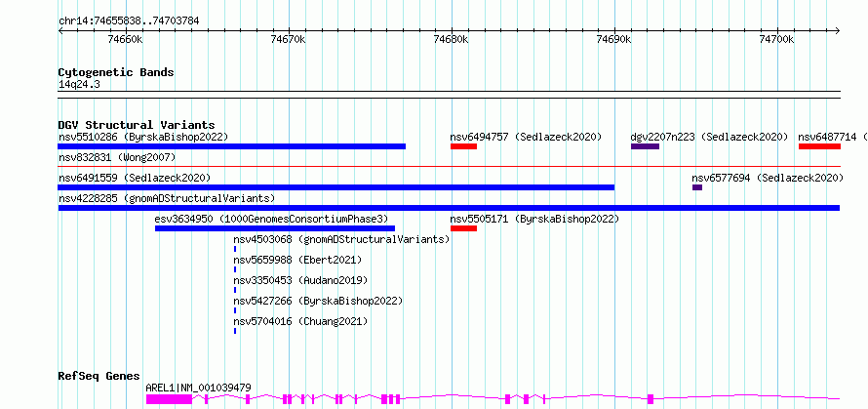Click the 74690k ruler label
Image resolution: width=868 pixels, height=409 pixels.
[x=613, y=39]
